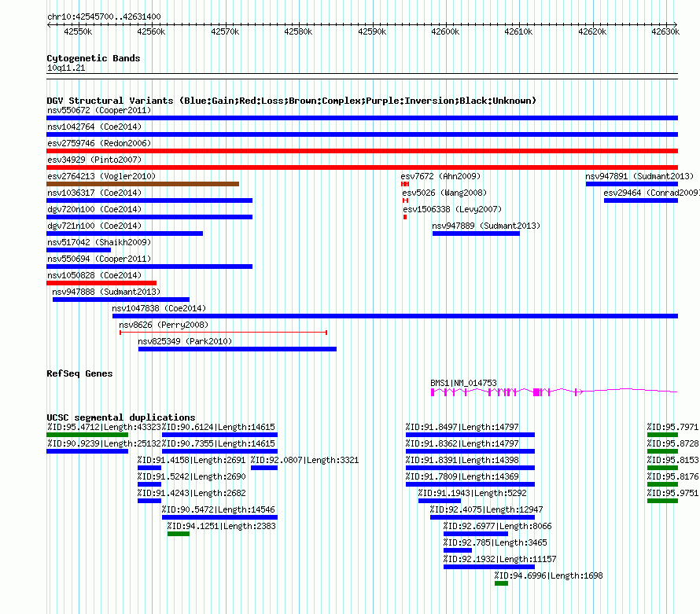Click duplication %ID:91.8362|Length:14797
The width and height of the screenshot is (700, 614).
(462, 443)
